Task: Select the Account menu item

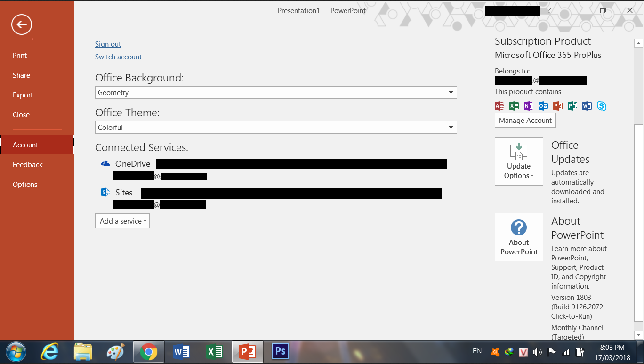Action: coord(37,145)
